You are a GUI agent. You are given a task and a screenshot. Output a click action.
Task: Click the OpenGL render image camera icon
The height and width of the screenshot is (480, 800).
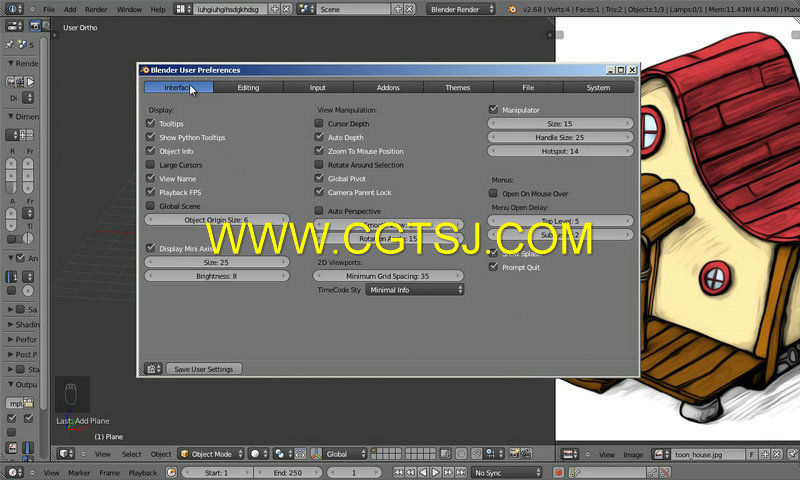click(x=514, y=454)
